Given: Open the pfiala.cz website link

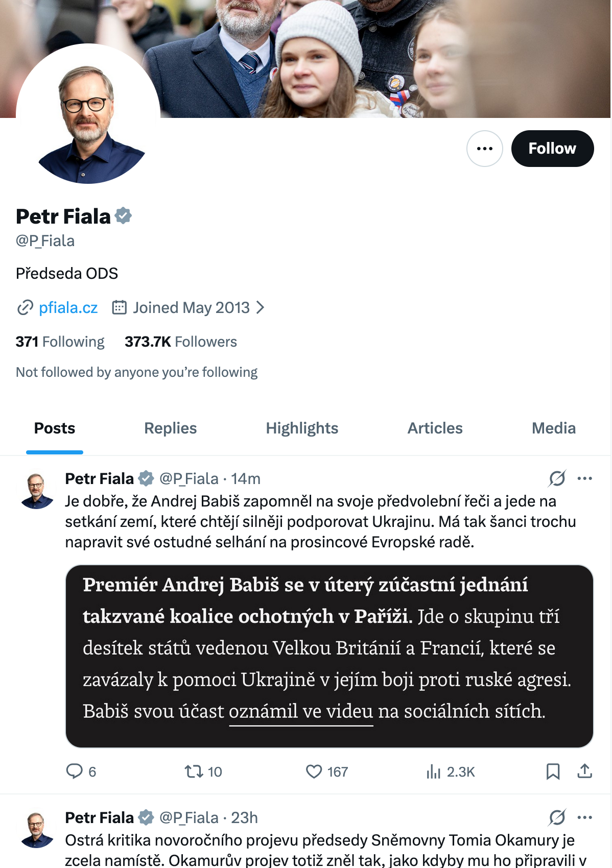Looking at the screenshot, I should click(x=68, y=307).
